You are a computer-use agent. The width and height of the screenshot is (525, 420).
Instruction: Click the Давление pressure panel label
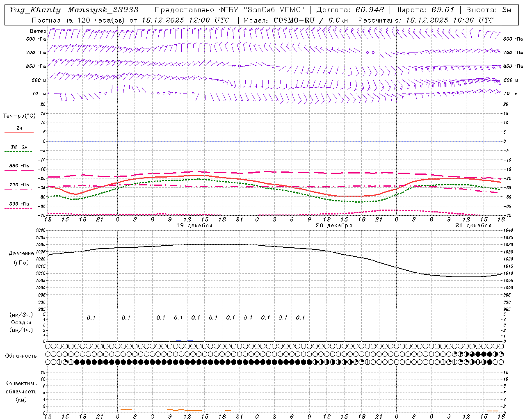(x=21, y=253)
